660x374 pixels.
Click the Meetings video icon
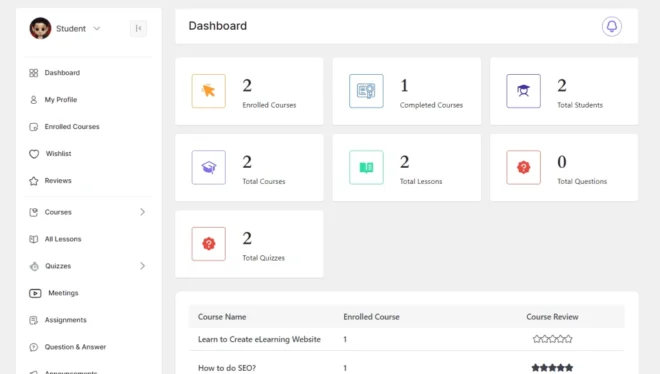tap(35, 293)
